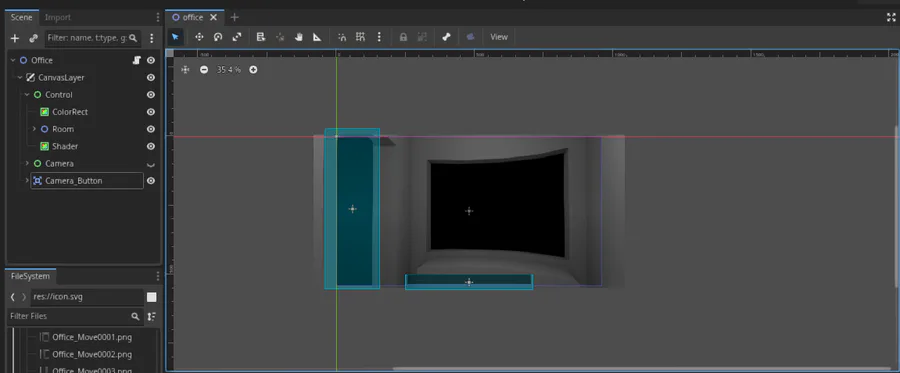Select Office_Move0002.png file
The height and width of the screenshot is (373, 900).
pos(92,355)
